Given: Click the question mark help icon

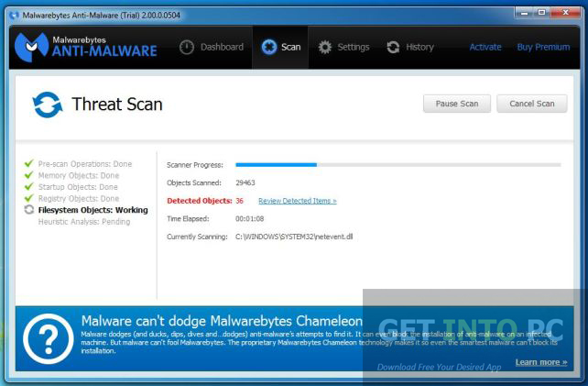Looking at the screenshot, I should pos(48,338).
